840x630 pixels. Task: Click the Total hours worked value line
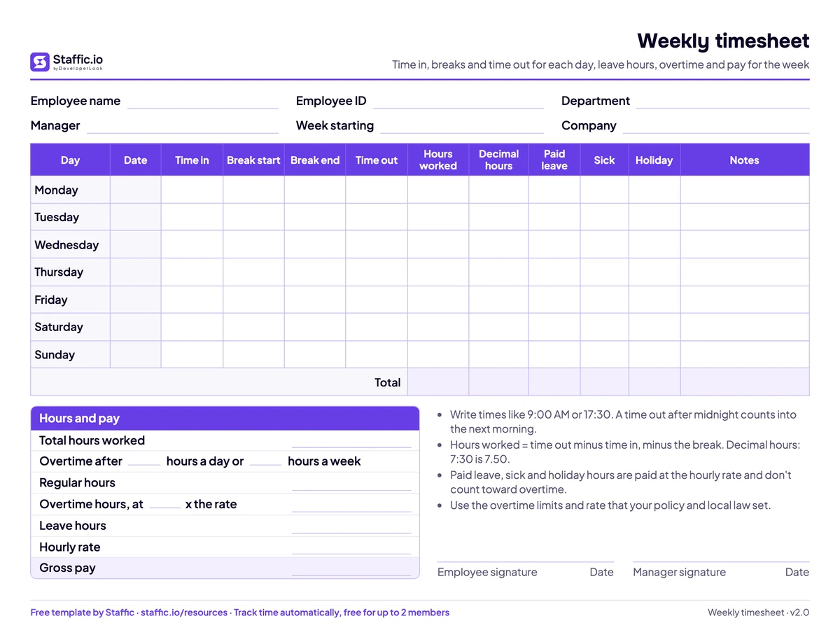tap(351, 442)
